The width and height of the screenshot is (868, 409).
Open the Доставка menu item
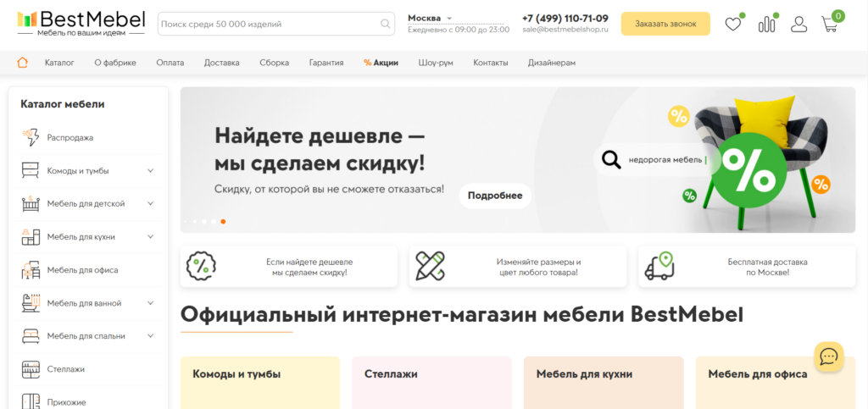tap(222, 63)
